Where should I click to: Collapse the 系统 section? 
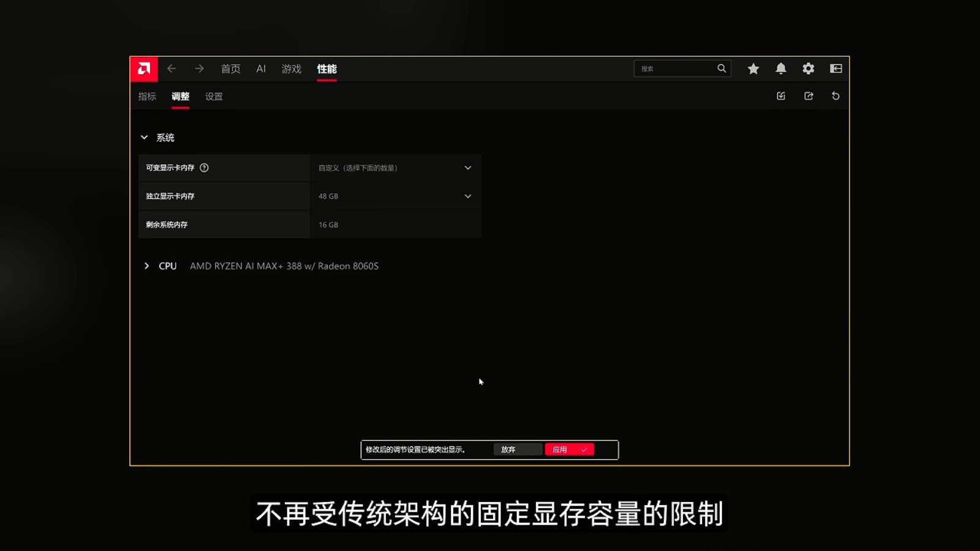145,138
